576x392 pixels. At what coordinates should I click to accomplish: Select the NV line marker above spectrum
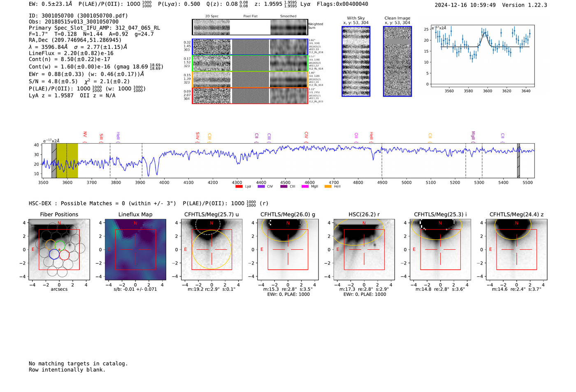pyautogui.click(x=85, y=137)
